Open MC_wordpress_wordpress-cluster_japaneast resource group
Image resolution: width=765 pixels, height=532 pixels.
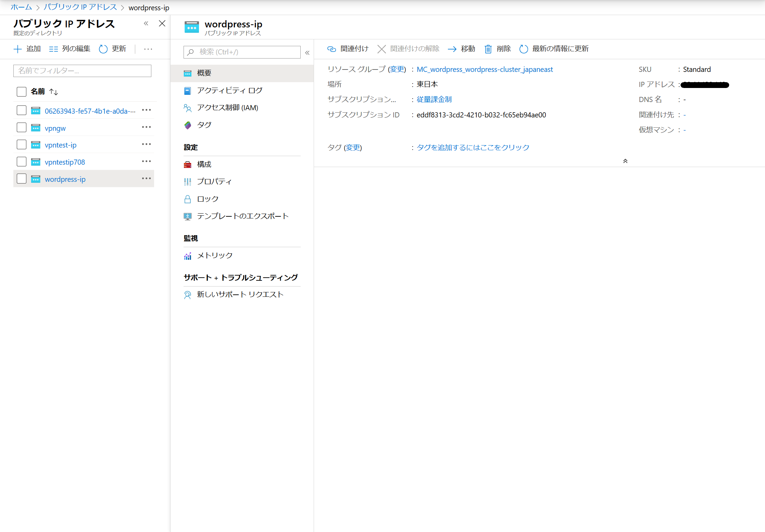pos(485,69)
